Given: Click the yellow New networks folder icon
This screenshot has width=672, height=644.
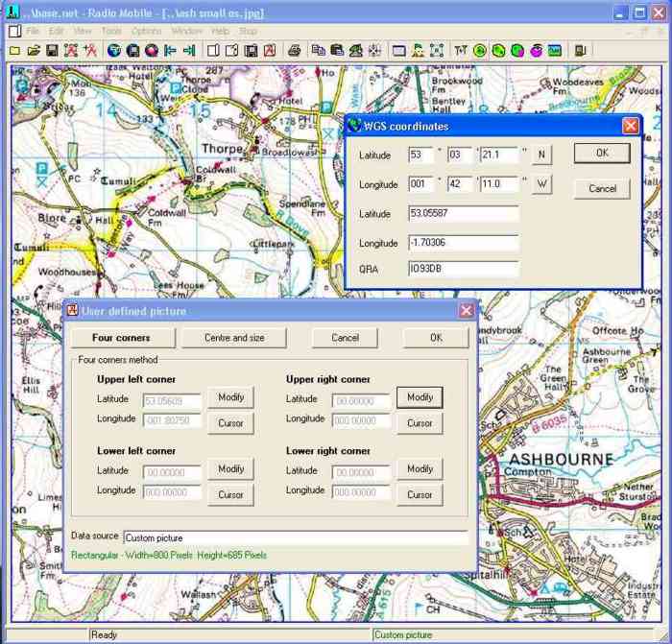Looking at the screenshot, I should [x=15, y=51].
